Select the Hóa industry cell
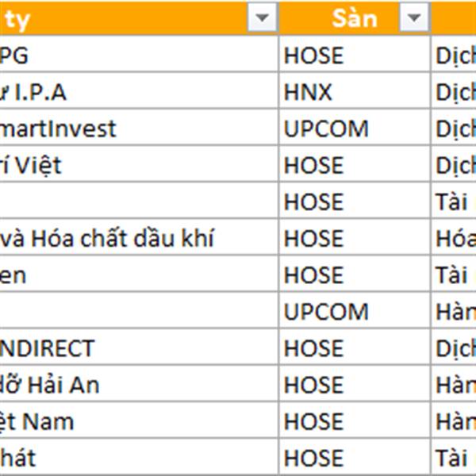476x476 pixels. [454, 236]
